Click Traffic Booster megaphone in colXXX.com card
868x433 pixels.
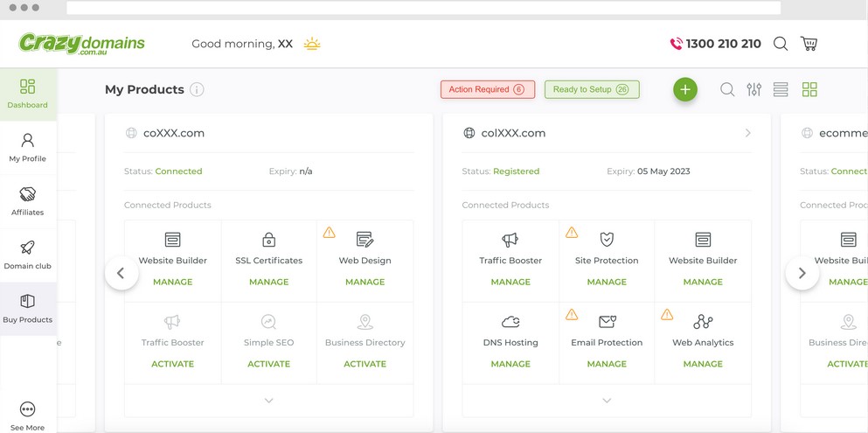coord(510,240)
